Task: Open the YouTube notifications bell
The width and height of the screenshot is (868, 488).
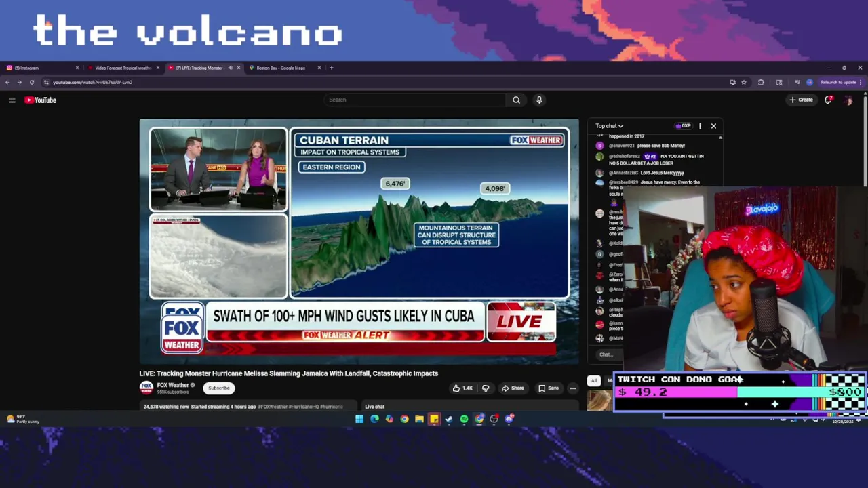Action: pyautogui.click(x=828, y=100)
